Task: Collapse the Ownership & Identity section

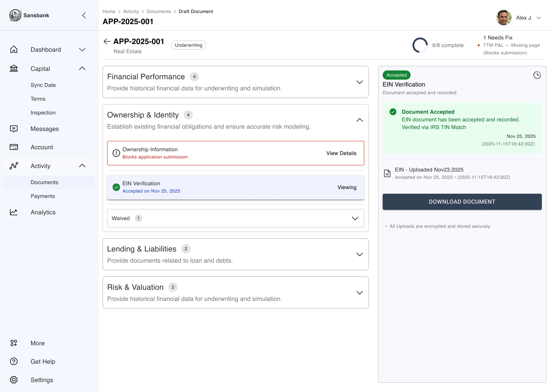Action: pyautogui.click(x=359, y=120)
